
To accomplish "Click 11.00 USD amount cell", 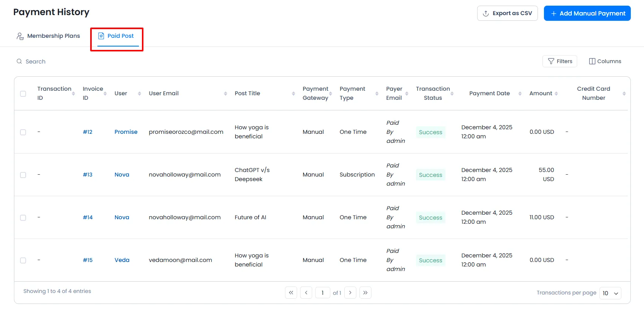I will pos(542,217).
